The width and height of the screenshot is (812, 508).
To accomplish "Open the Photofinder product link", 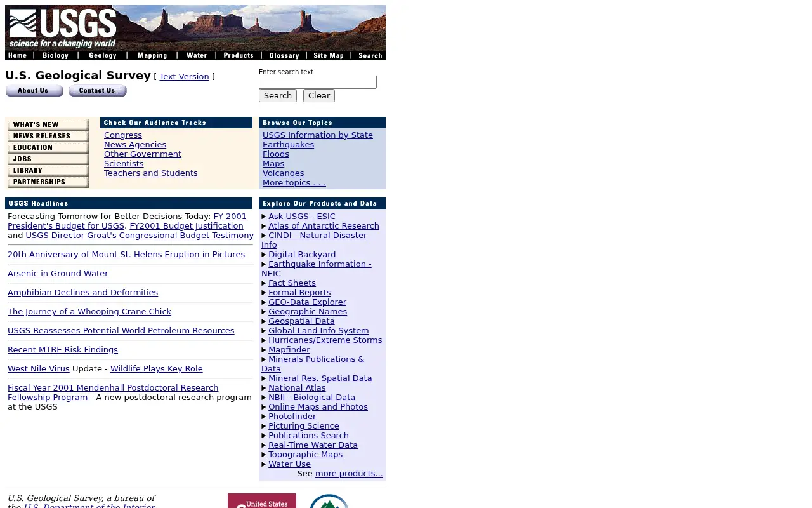I will (x=292, y=417).
